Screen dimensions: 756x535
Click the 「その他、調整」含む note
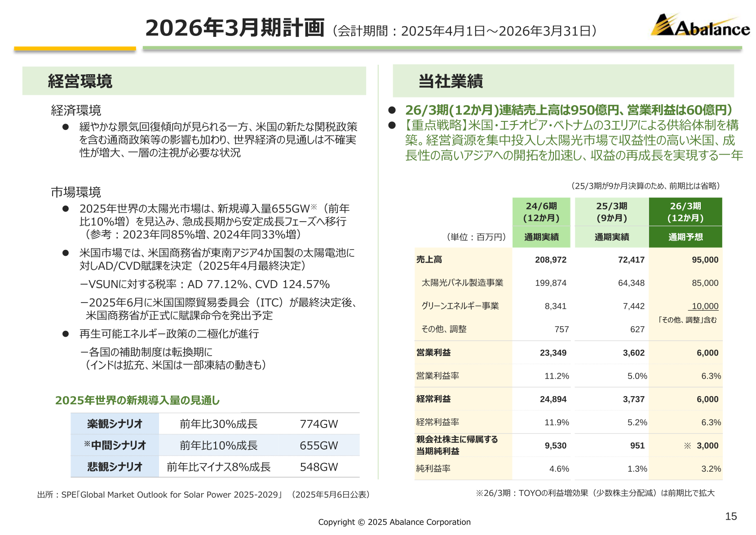(x=687, y=320)
